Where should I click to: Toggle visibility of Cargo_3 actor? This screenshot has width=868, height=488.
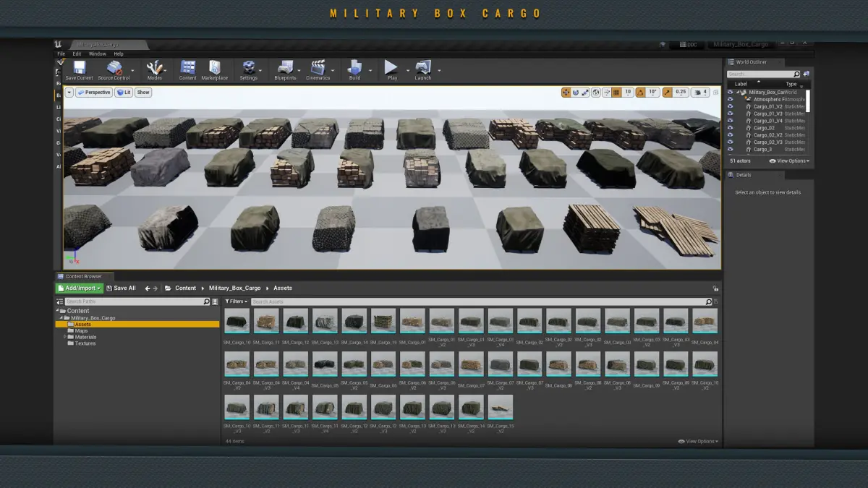coord(730,150)
